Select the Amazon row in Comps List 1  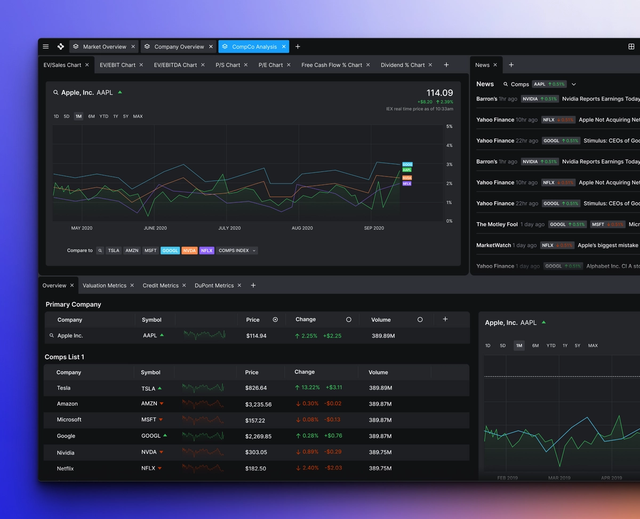(x=256, y=404)
